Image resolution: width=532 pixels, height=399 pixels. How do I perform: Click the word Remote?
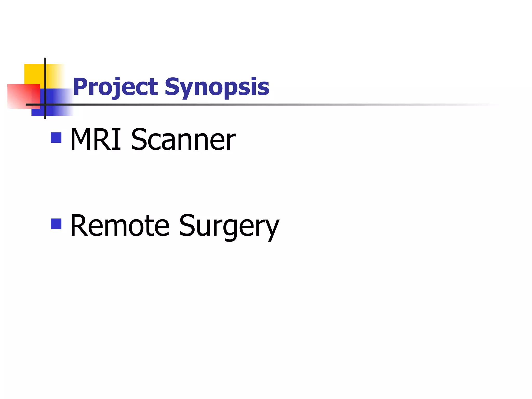[x=120, y=225]
